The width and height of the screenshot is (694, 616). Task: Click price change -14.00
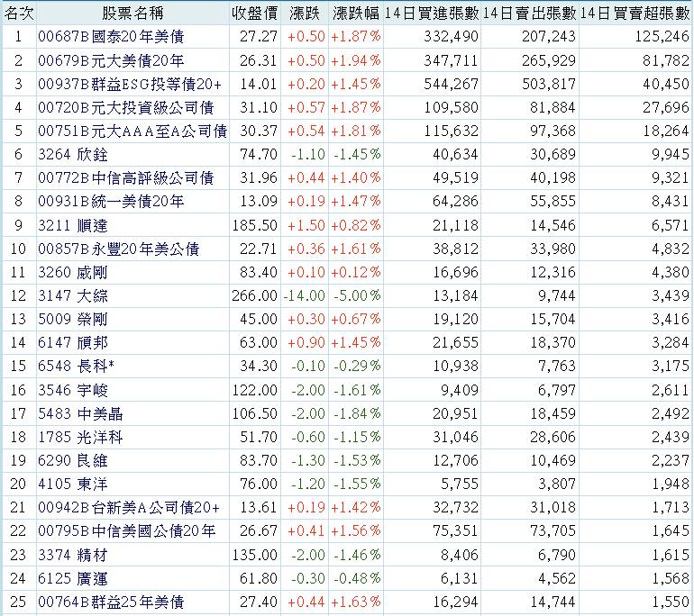pos(304,295)
